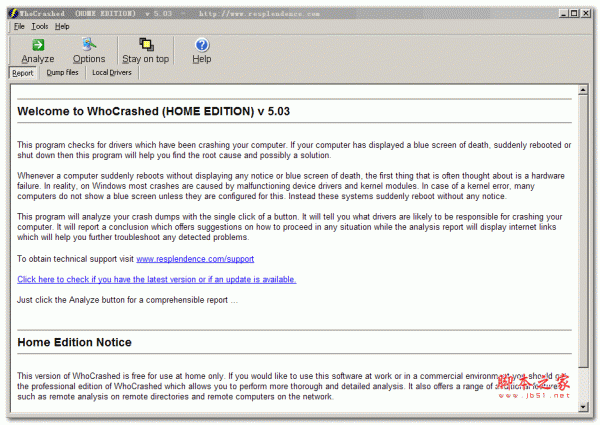Open the Help menu in menu bar
Image resolution: width=600 pixels, height=425 pixels.
pos(62,26)
